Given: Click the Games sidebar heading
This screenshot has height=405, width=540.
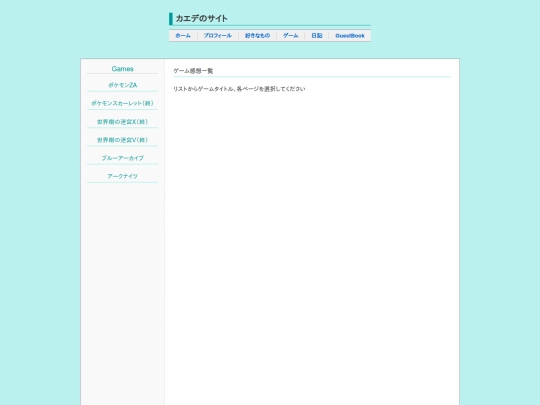Looking at the screenshot, I should point(122,69).
